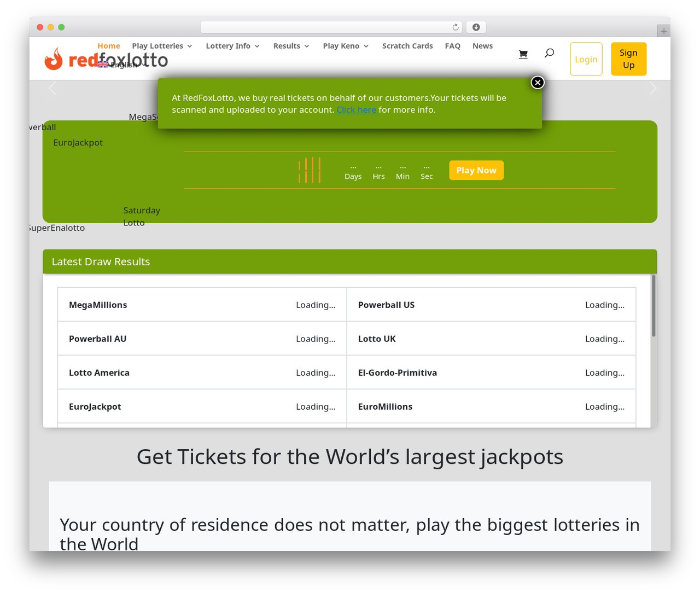Viewport: 700px width, 593px height.
Task: Click the Powerball US result row
Action: [491, 305]
